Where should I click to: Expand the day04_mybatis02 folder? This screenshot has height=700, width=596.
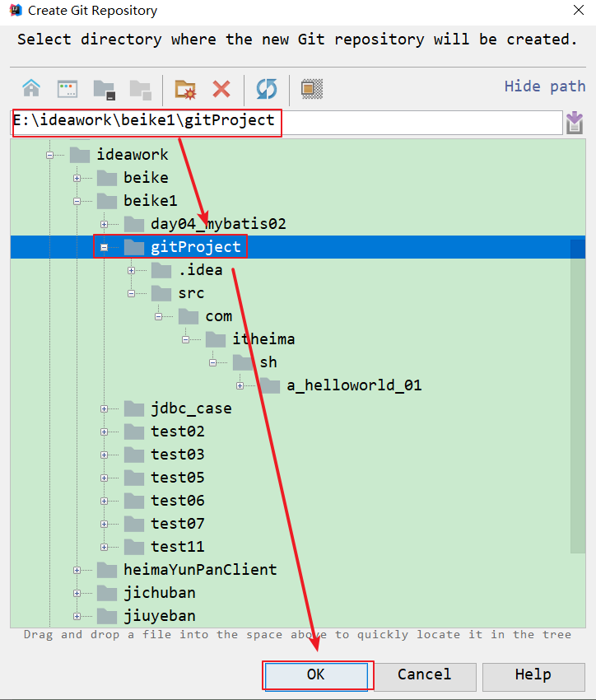[x=104, y=224]
